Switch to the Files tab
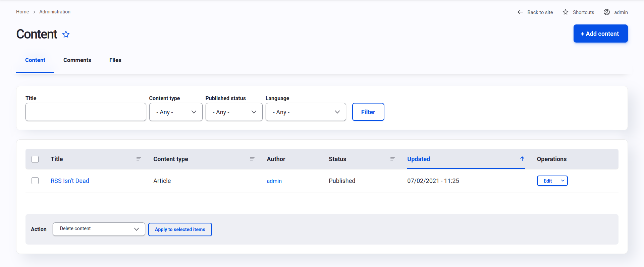This screenshot has width=644, height=267. [115, 60]
